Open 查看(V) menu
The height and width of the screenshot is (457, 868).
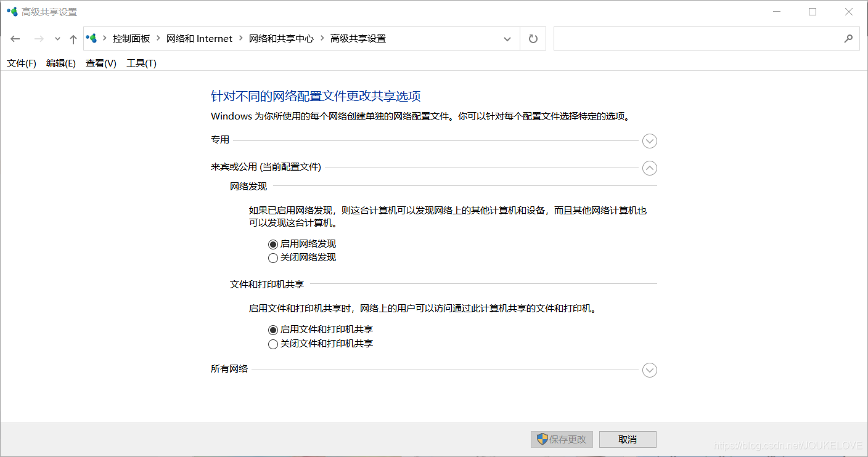101,63
